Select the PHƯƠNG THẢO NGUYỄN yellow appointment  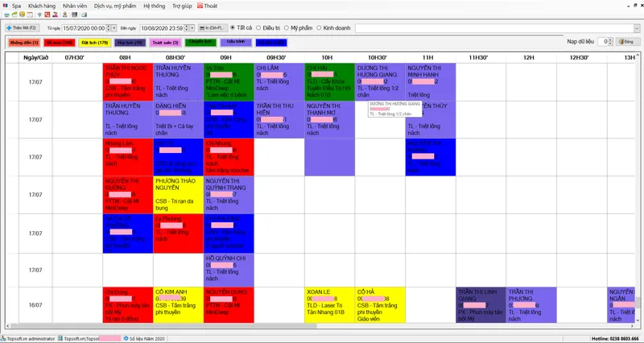tap(178, 195)
